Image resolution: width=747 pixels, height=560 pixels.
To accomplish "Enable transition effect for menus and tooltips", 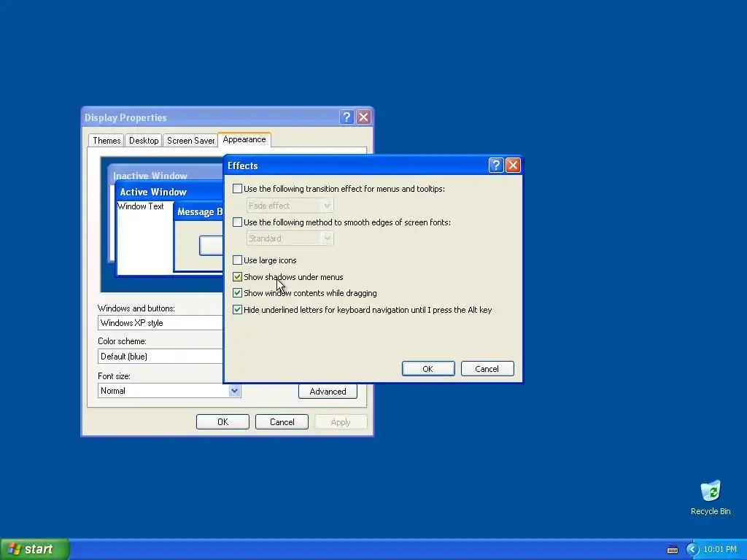I will click(237, 189).
